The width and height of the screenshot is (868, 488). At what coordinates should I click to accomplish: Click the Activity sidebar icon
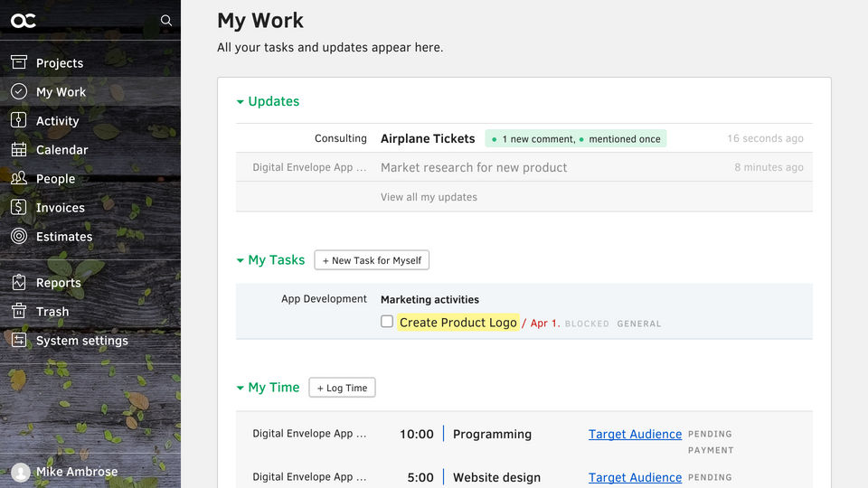19,120
